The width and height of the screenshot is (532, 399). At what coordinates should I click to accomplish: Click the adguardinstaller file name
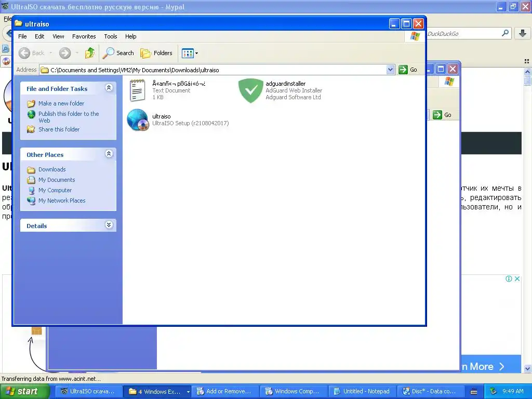(286, 84)
